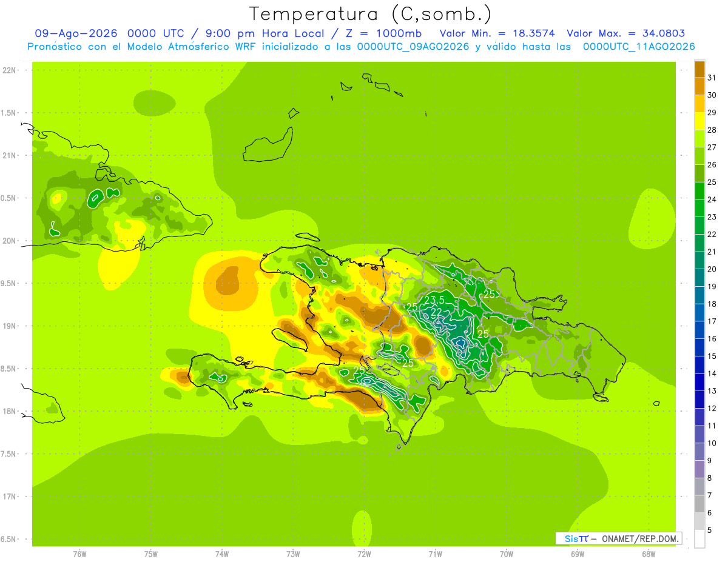This screenshot has height=562, width=728.
Task: Click the "76W" longitude axis label
Action: 79,554
